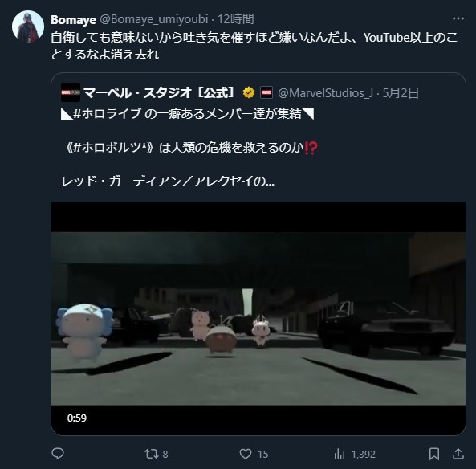Viewport: 476px width, 469px height.
Task: Click the share upload icon
Action: pyautogui.click(x=458, y=454)
